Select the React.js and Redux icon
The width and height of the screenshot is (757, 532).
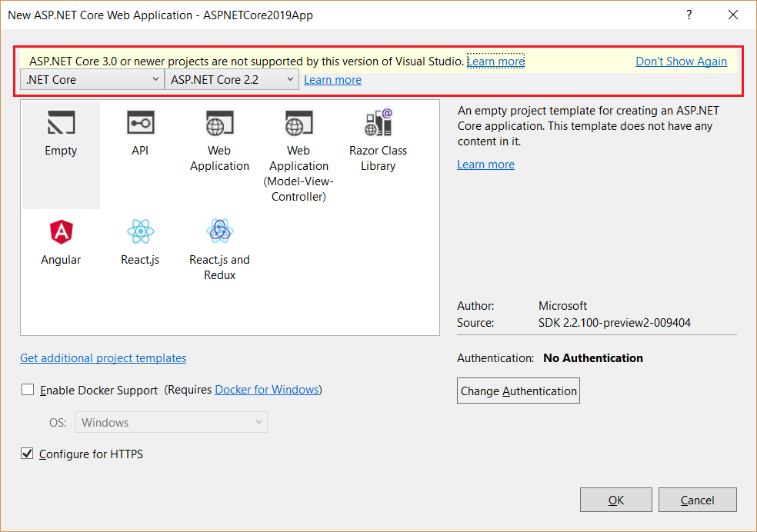pyautogui.click(x=219, y=231)
